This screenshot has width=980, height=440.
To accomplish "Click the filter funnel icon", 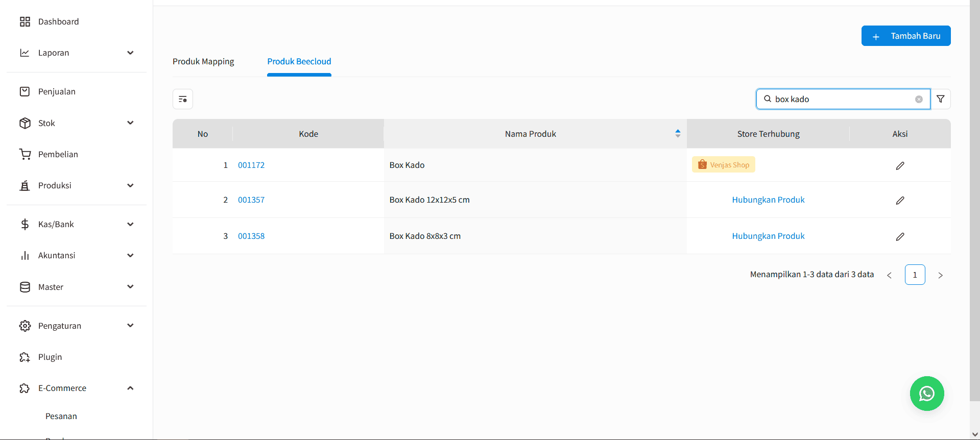I will pos(940,99).
